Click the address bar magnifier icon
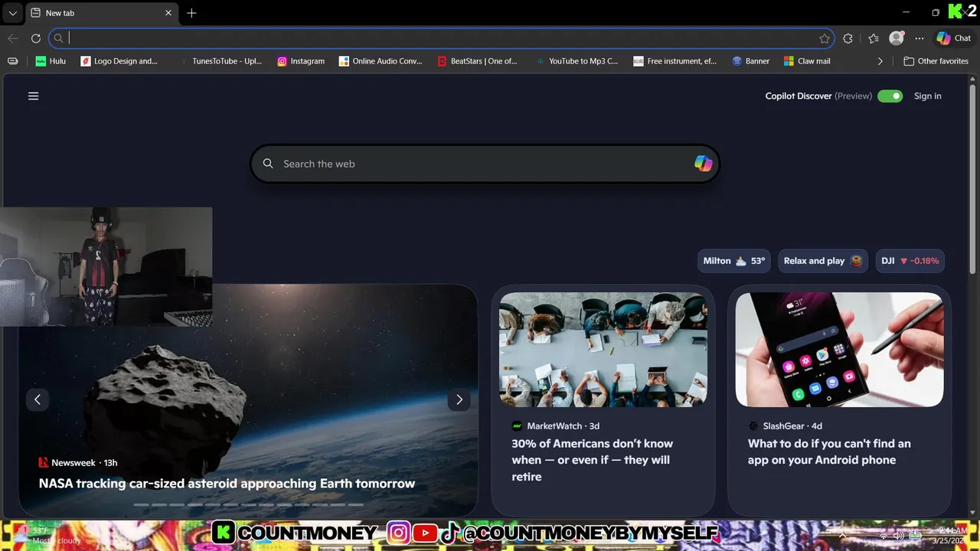This screenshot has width=980, height=551. tap(58, 38)
